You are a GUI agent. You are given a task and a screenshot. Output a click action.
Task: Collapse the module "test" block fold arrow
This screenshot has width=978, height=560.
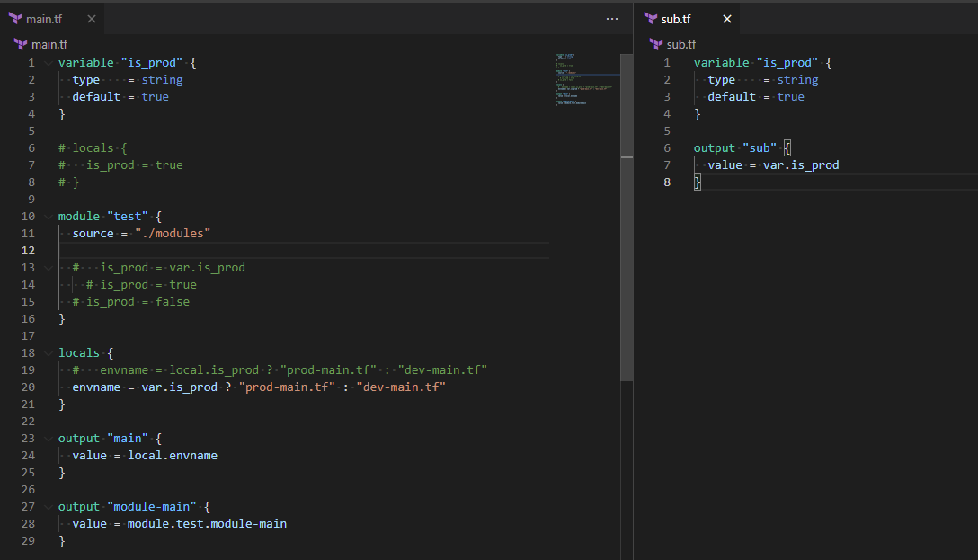point(48,217)
